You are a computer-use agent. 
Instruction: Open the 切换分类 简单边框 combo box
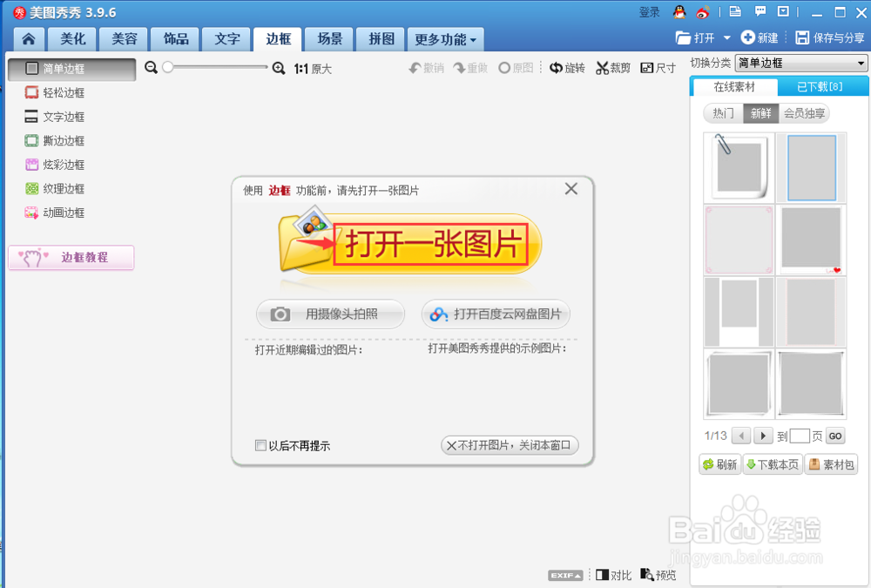801,63
